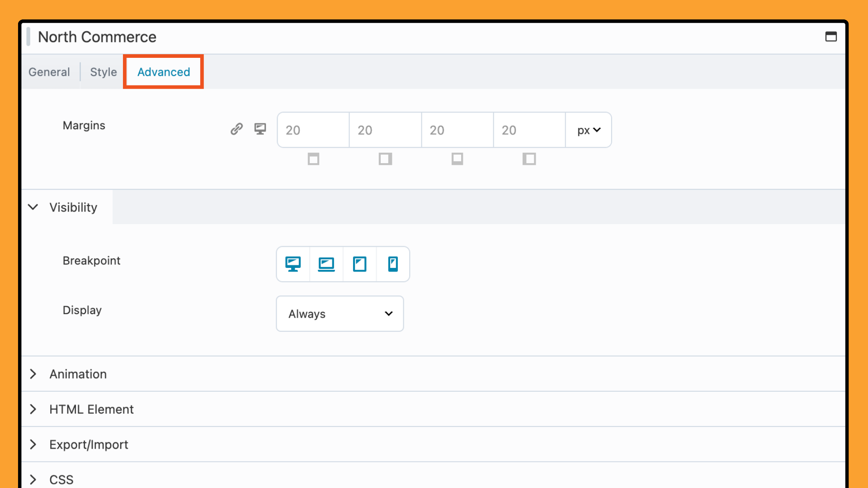Click the margins responsive desktop icon
868x488 pixels.
click(260, 129)
